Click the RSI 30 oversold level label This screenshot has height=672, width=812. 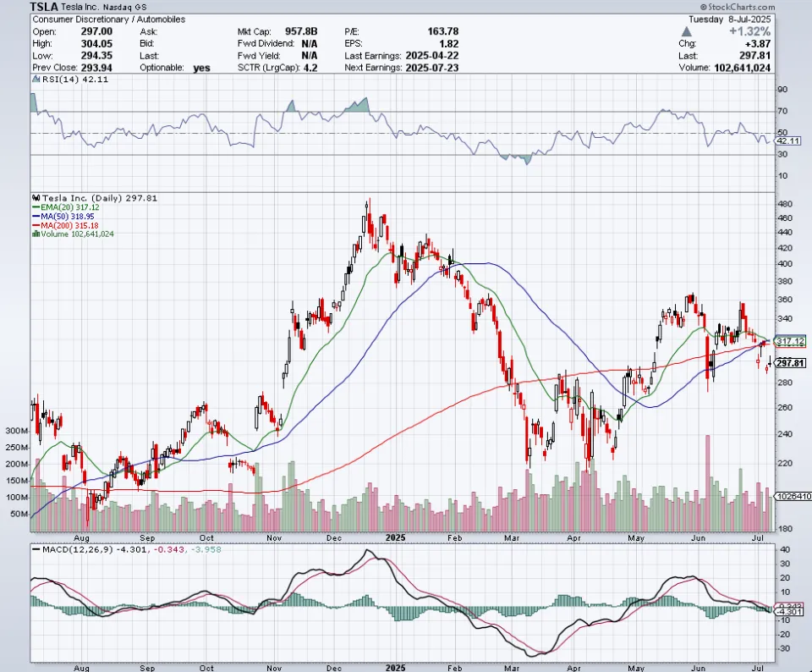coord(782,154)
